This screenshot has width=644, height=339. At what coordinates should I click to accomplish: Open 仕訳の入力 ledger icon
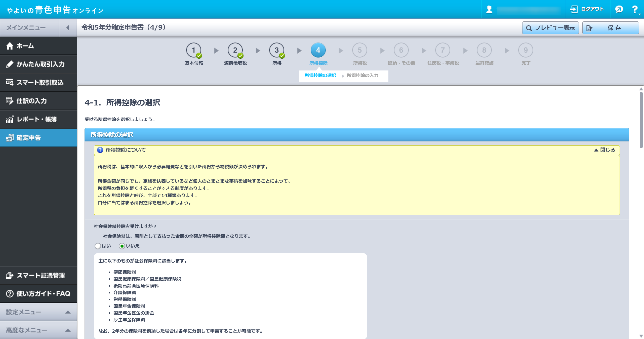[10, 101]
